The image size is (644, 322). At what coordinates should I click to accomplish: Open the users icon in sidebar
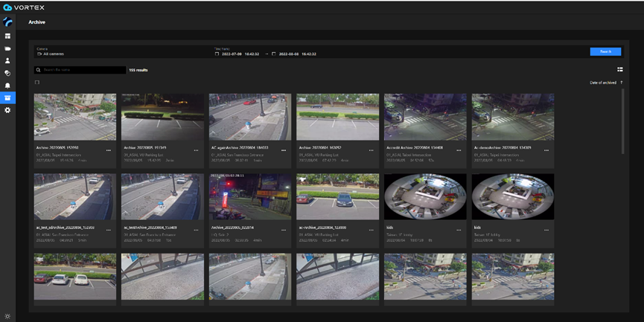pos(7,61)
